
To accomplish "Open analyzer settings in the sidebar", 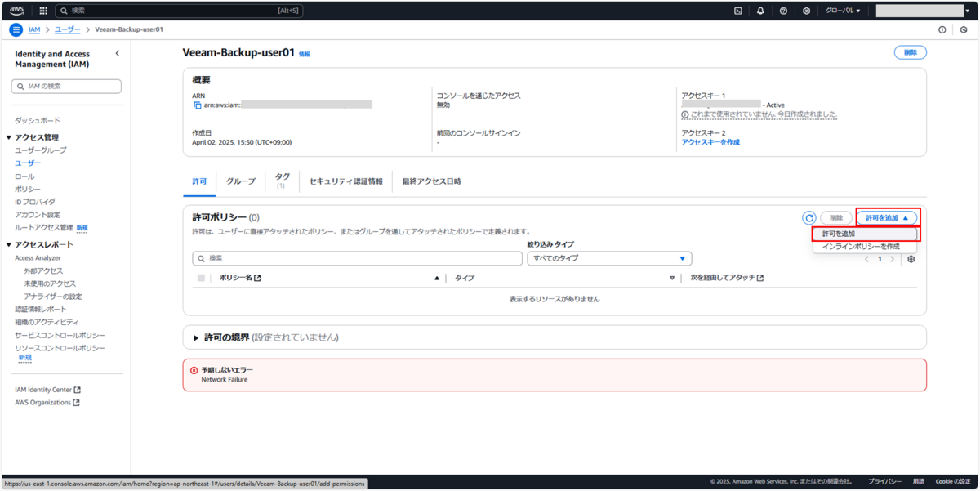I will 53,297.
